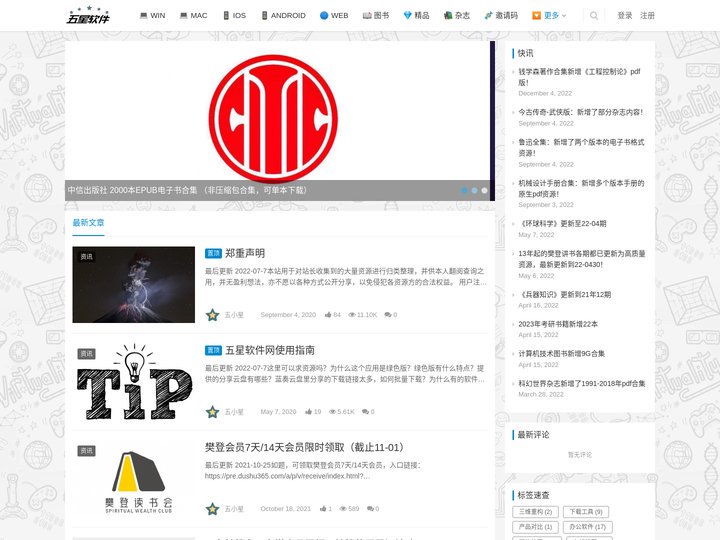Screen dimensions: 720x540
Task: Click the comments icon on 使用指南 post
Action: [366, 412]
